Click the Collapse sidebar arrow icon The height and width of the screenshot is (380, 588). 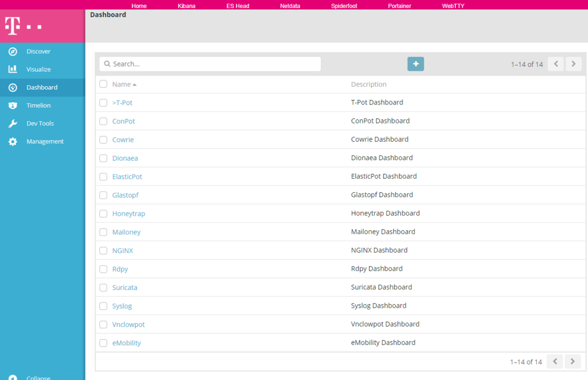point(13,377)
